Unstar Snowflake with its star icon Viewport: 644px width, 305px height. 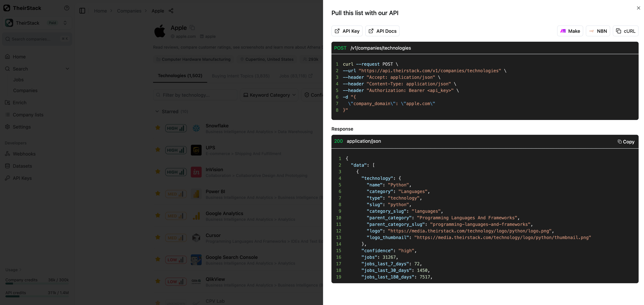[158, 128]
